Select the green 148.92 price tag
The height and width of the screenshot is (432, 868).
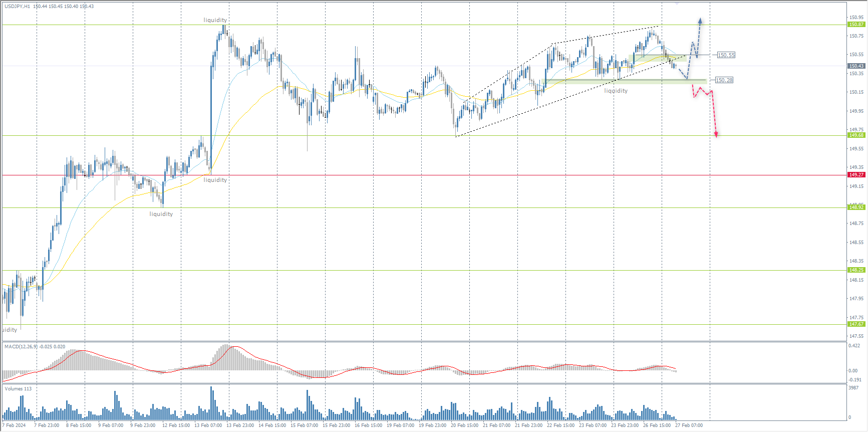tap(856, 207)
